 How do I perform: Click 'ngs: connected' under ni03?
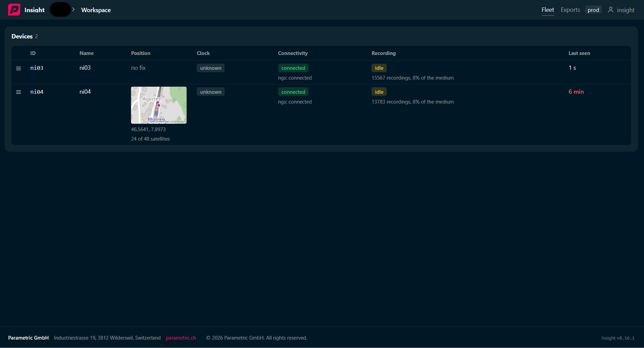(295, 78)
